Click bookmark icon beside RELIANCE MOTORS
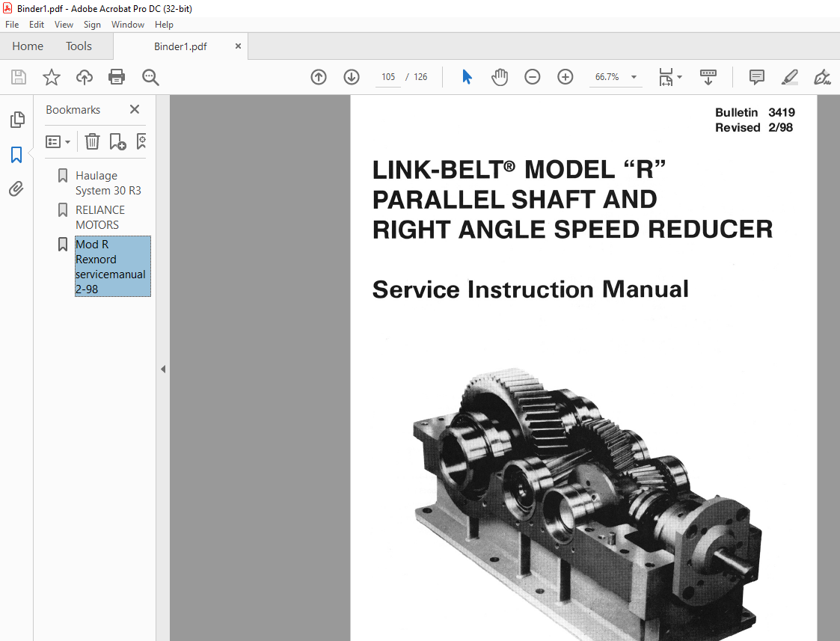Screen dimensions: 840x641 pyautogui.click(x=63, y=210)
